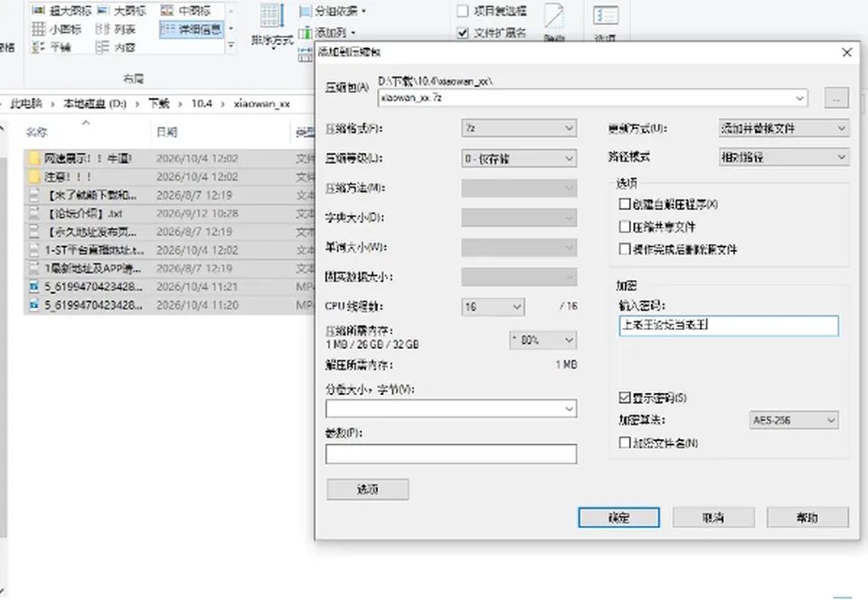This screenshot has width=868, height=600.
Task: Toggle 文件扩展名 checkbox in Explorer ribbon
Action: [463, 33]
